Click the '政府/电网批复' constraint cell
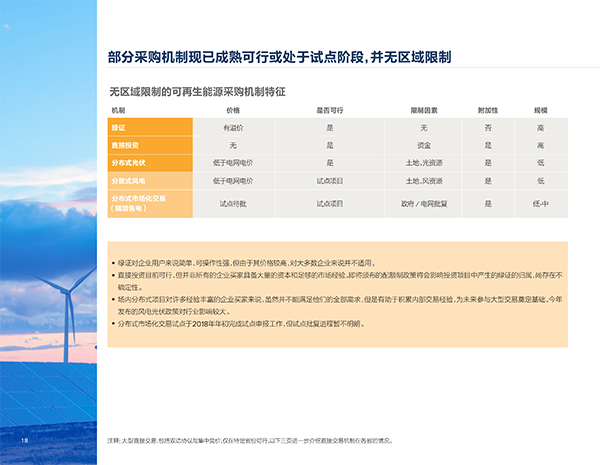 pyautogui.click(x=424, y=204)
